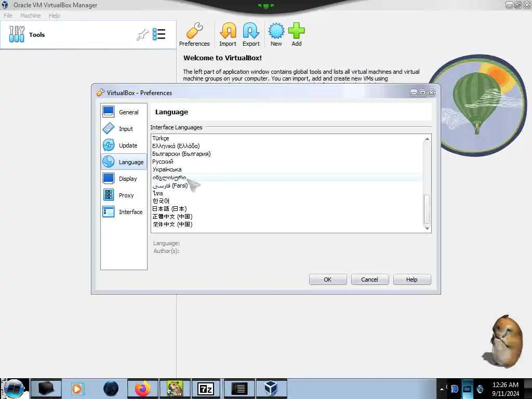Select the Tools item in the left pane
This screenshot has width=532, height=399.
click(88, 35)
